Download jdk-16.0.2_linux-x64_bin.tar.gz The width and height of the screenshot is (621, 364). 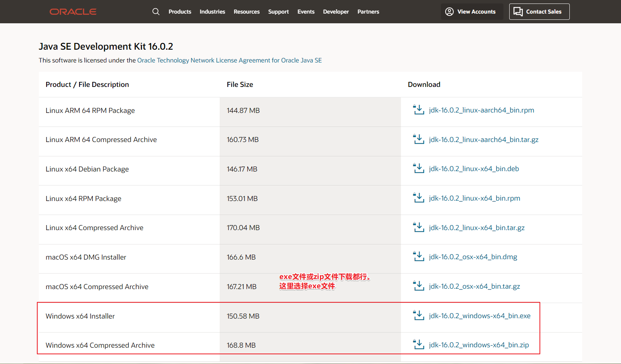pyautogui.click(x=477, y=228)
